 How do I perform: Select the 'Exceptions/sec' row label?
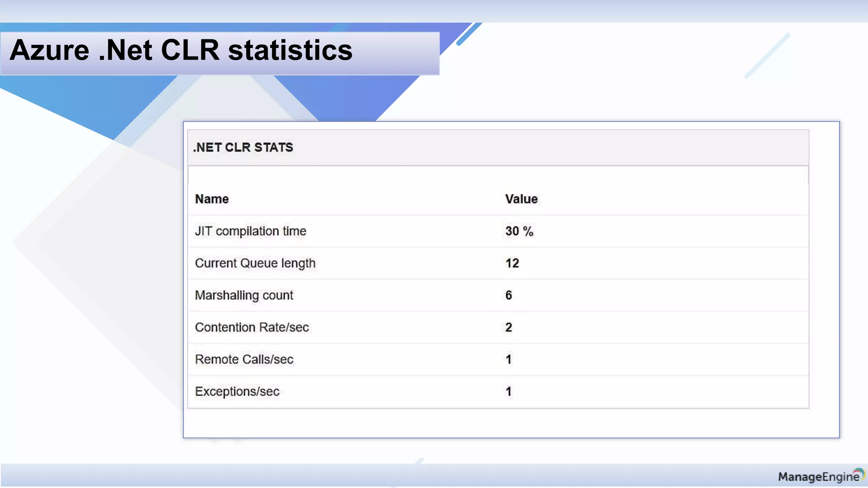[x=237, y=392]
